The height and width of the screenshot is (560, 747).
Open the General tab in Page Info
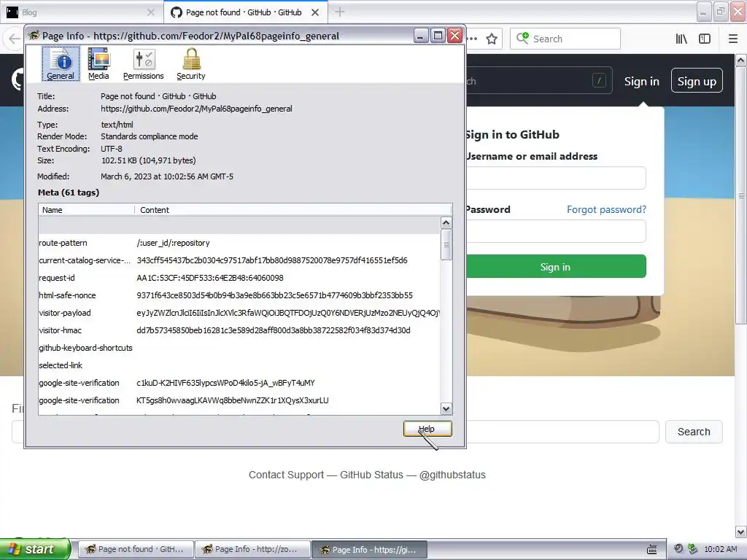pyautogui.click(x=61, y=64)
